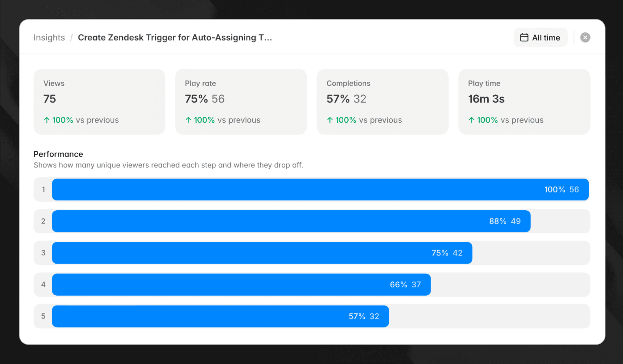Viewport: 623px width, 364px height.
Task: Click the 57% completions value
Action: 338,99
